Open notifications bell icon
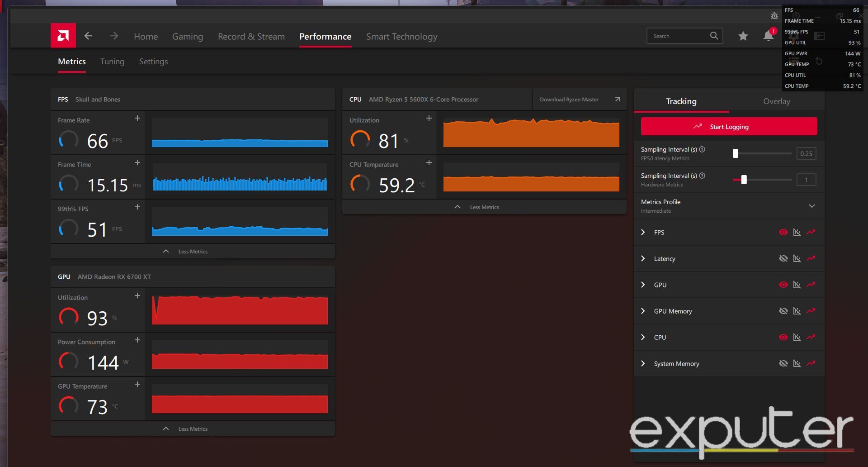Image resolution: width=868 pixels, height=467 pixels. 768,36
